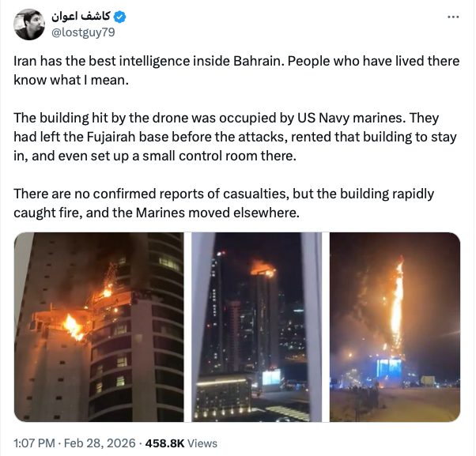Screen dimensions: 476x456
Task: Open the three-dot more options menu
Action: tap(453, 17)
